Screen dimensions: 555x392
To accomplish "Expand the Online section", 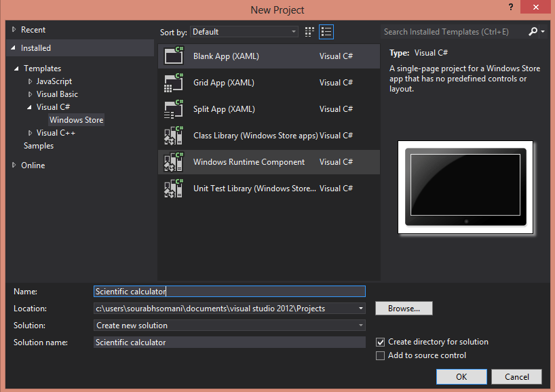I will tap(14, 165).
